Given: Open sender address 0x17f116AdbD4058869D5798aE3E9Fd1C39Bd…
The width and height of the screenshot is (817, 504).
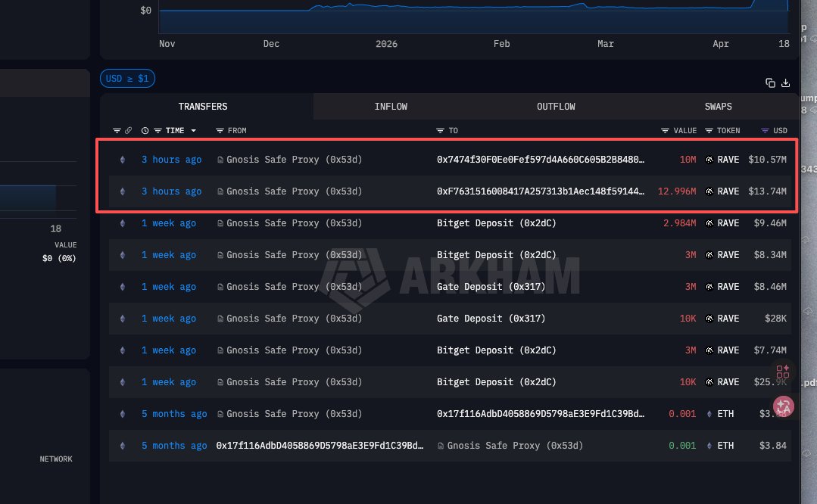Looking at the screenshot, I should click(320, 446).
